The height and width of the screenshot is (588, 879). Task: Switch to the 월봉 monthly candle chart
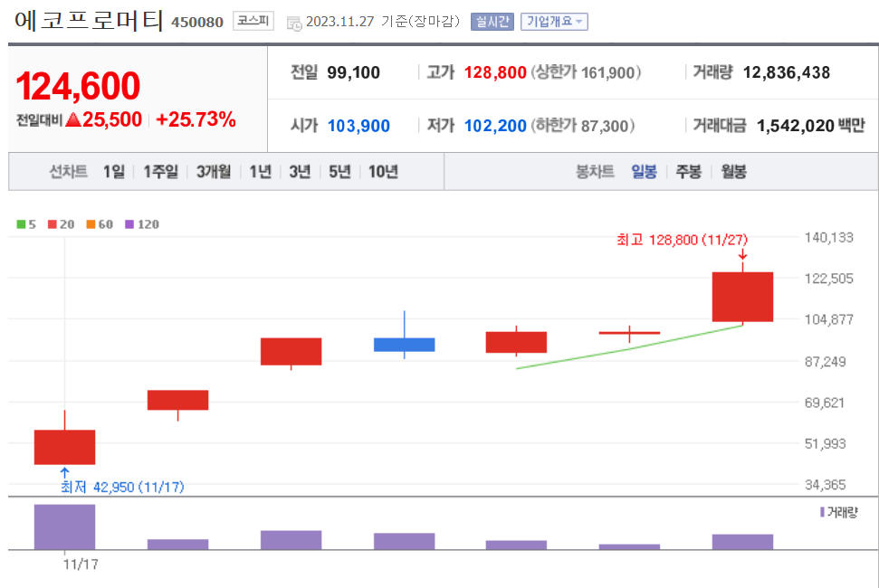pos(734,171)
